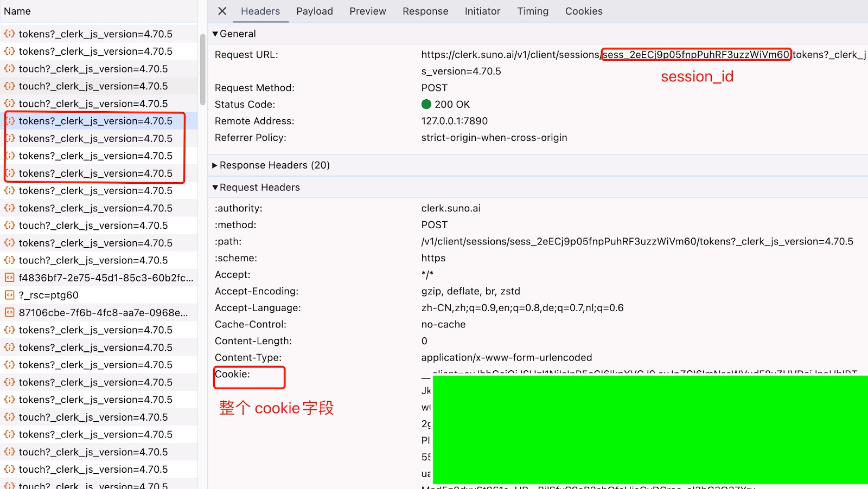Click the "Accept-Language:" header name
This screenshot has width=868, height=489.
click(x=258, y=308)
